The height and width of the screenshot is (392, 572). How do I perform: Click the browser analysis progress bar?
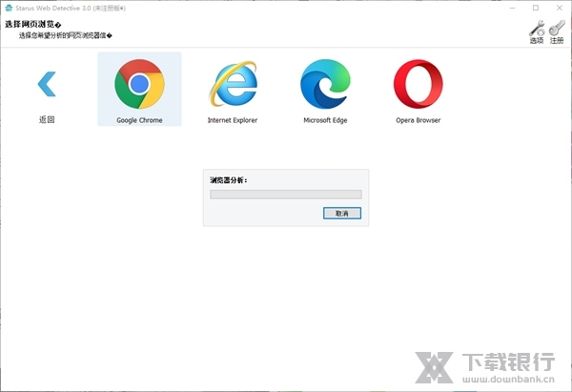[286, 195]
